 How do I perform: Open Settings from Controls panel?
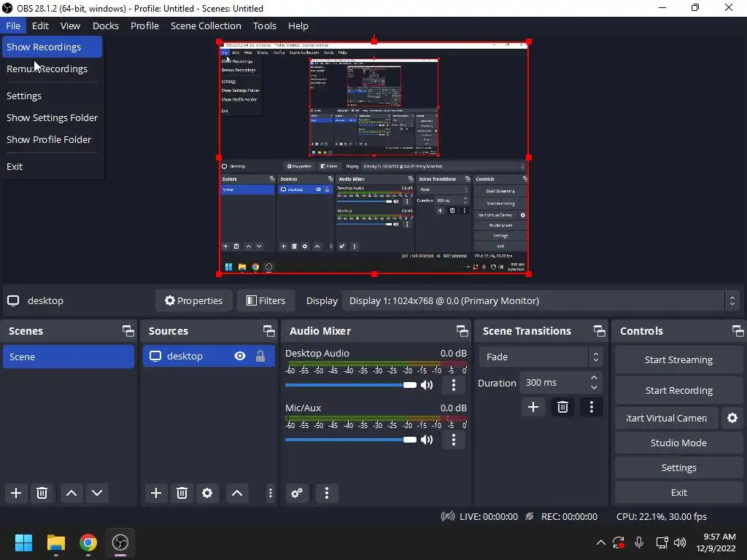[x=678, y=467]
